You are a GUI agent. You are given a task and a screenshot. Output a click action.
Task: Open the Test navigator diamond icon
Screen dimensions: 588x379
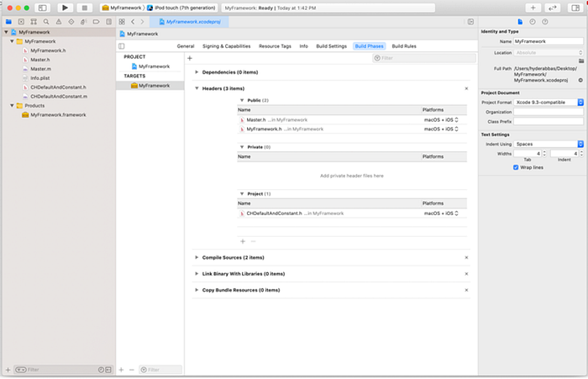(71, 22)
